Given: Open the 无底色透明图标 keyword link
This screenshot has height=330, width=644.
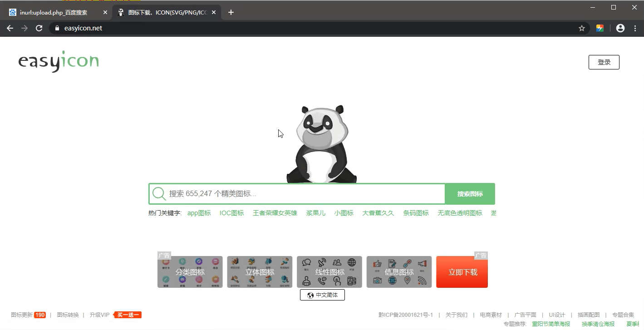Looking at the screenshot, I should (x=460, y=213).
